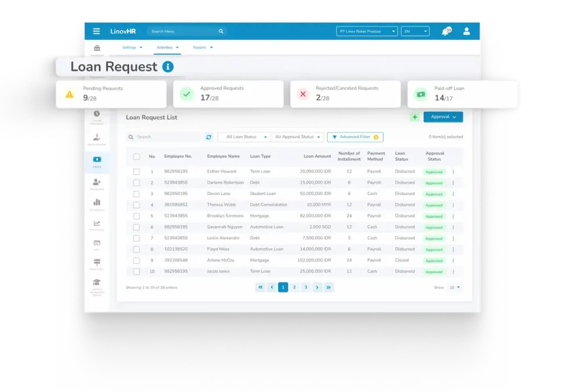Click the info icon beside Loan Request
The image size is (574, 392).
click(168, 67)
